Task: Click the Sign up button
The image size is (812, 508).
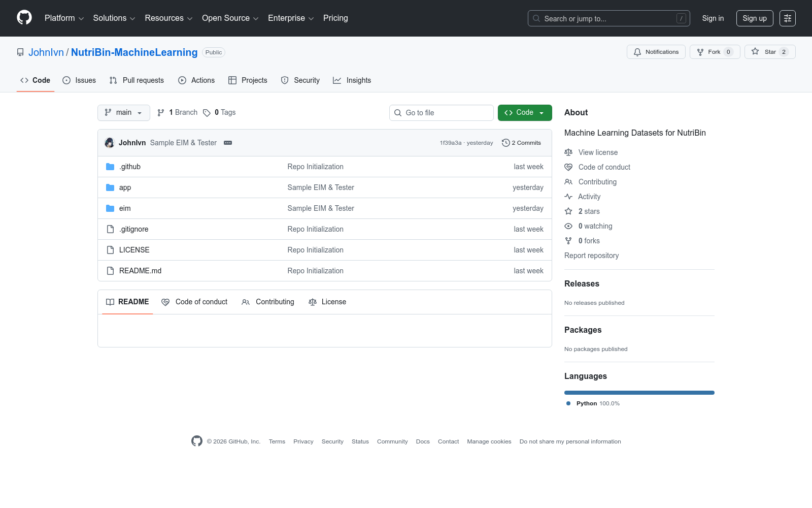Action: click(x=755, y=18)
